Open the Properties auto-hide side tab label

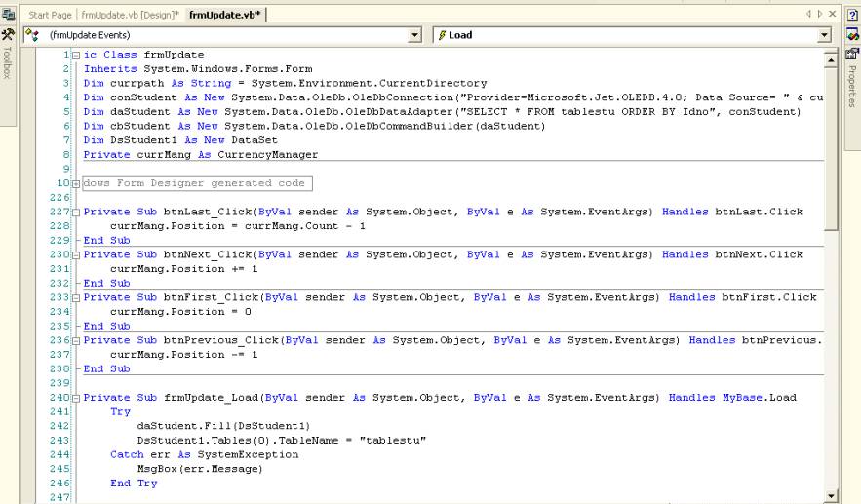click(x=852, y=87)
